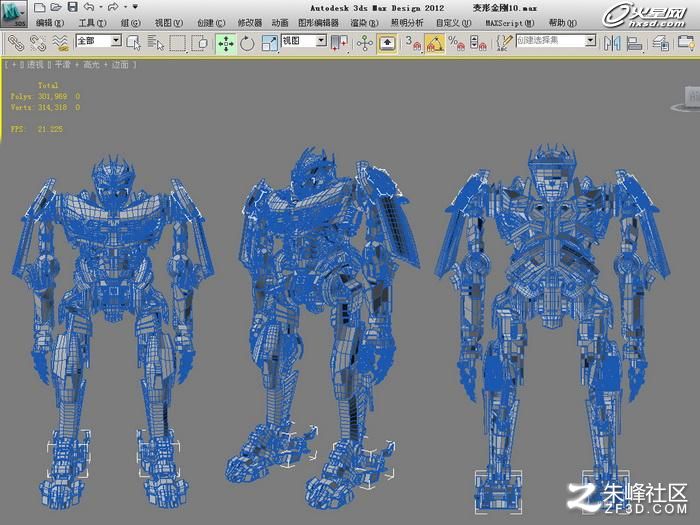The width and height of the screenshot is (700, 525).
Task: Toggle the Angle Snap button
Action: click(435, 43)
